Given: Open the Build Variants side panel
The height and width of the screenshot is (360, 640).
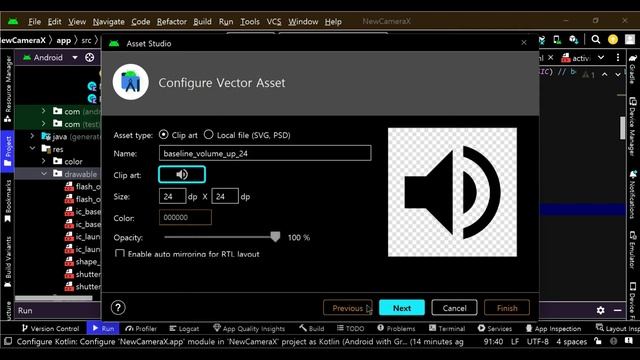Looking at the screenshot, I should point(7,261).
